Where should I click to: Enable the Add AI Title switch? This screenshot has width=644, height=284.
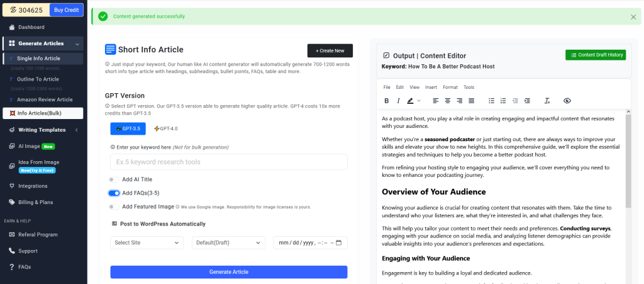pos(114,179)
